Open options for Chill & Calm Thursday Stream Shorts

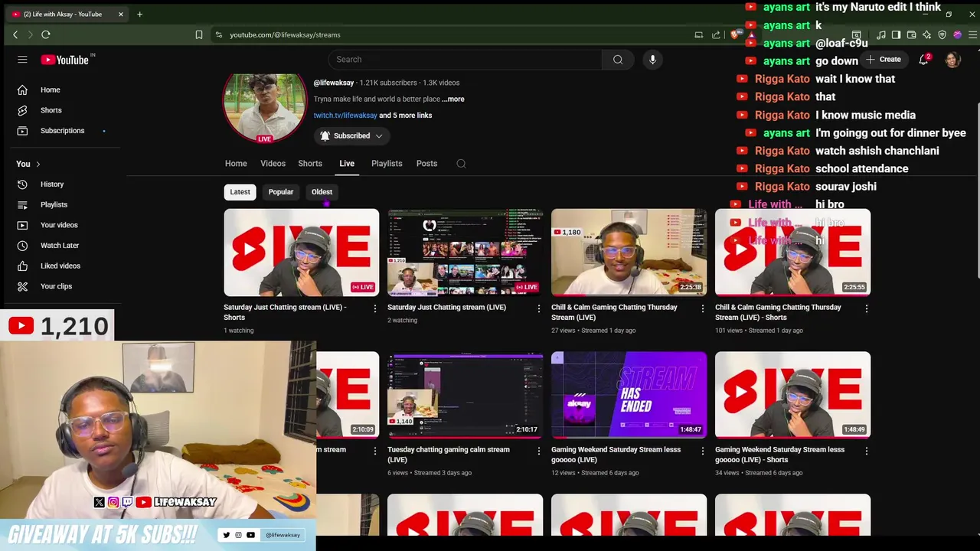pyautogui.click(x=866, y=308)
